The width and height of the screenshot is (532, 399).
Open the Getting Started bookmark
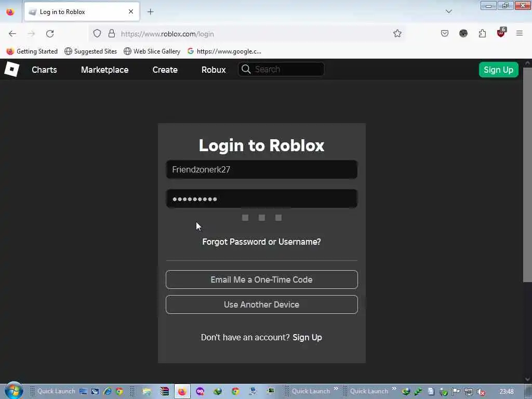click(32, 51)
